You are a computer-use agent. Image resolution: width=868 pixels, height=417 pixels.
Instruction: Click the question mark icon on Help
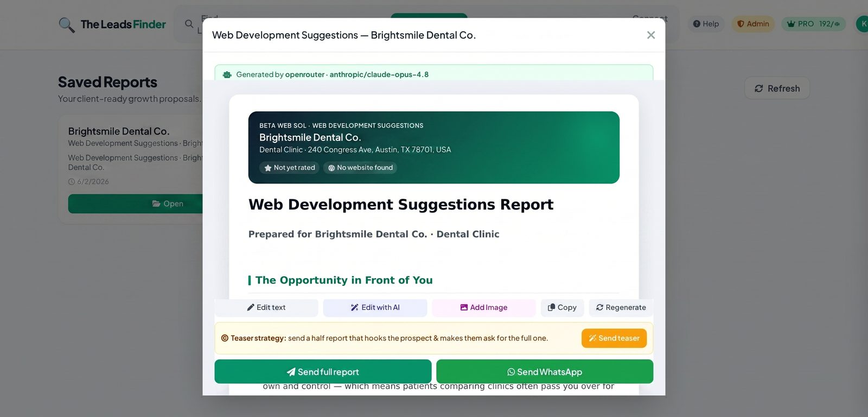click(x=697, y=24)
